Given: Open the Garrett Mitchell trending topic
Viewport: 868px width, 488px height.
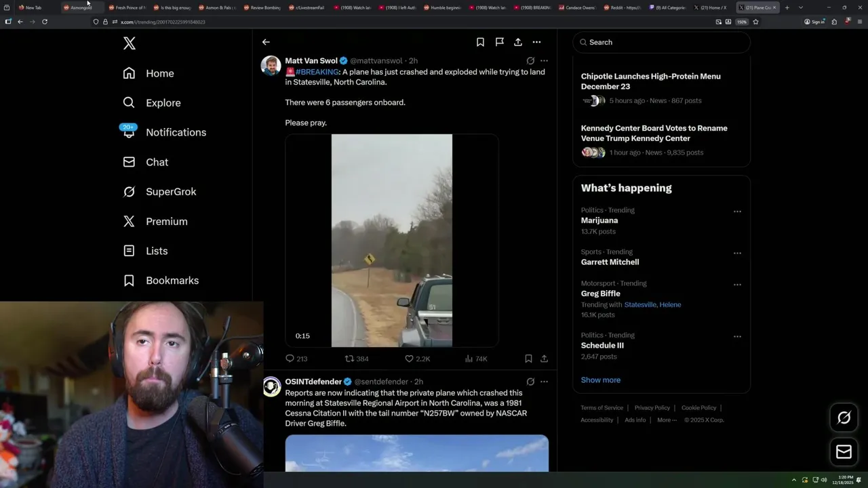Looking at the screenshot, I should click(x=610, y=262).
